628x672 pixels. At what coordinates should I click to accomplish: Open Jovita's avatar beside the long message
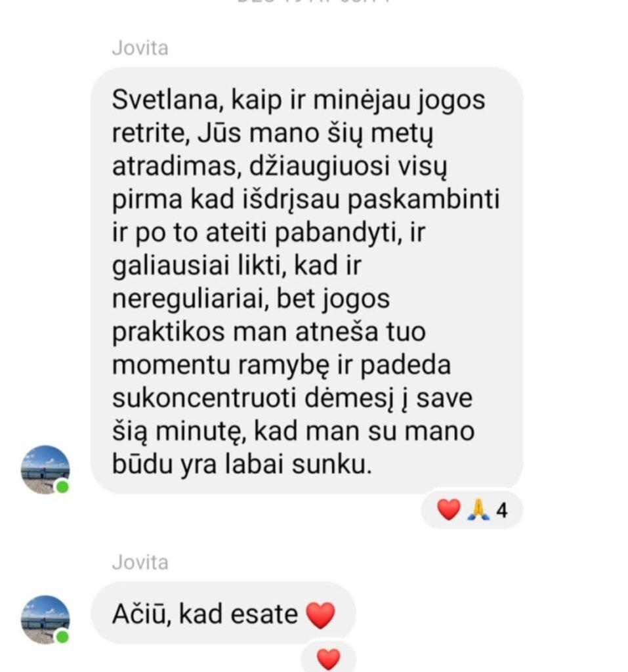(x=45, y=470)
